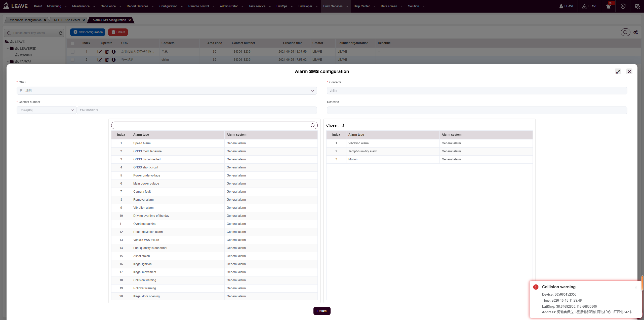Click the trash icon for row 2
Image resolution: width=644 pixels, height=320 pixels.
pos(107,60)
